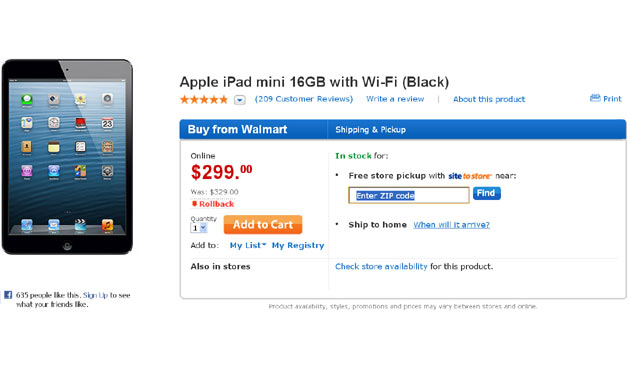Click the Find button

487,193
